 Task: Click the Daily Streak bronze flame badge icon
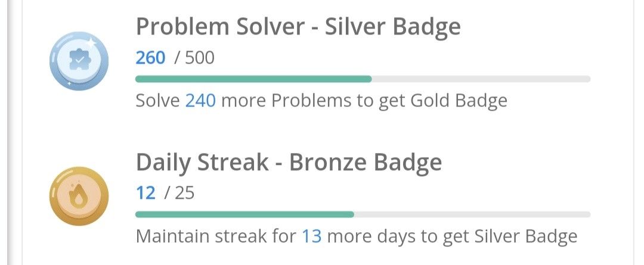79,196
